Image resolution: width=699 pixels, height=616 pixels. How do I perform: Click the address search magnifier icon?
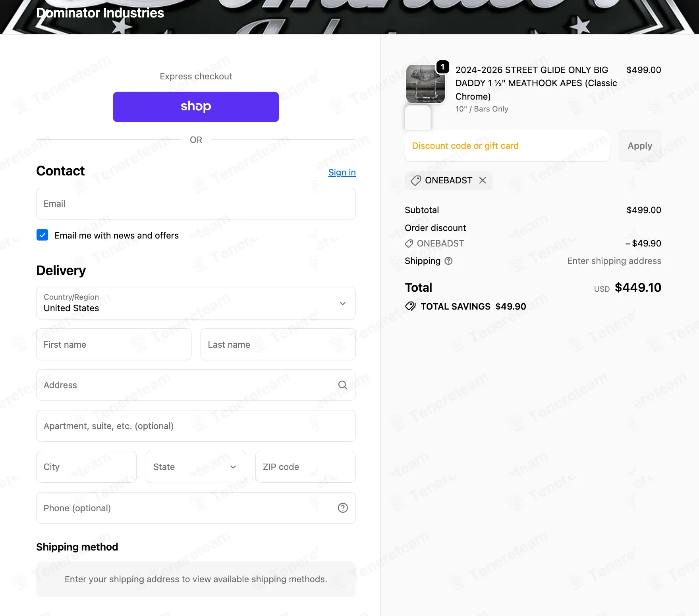click(x=342, y=385)
